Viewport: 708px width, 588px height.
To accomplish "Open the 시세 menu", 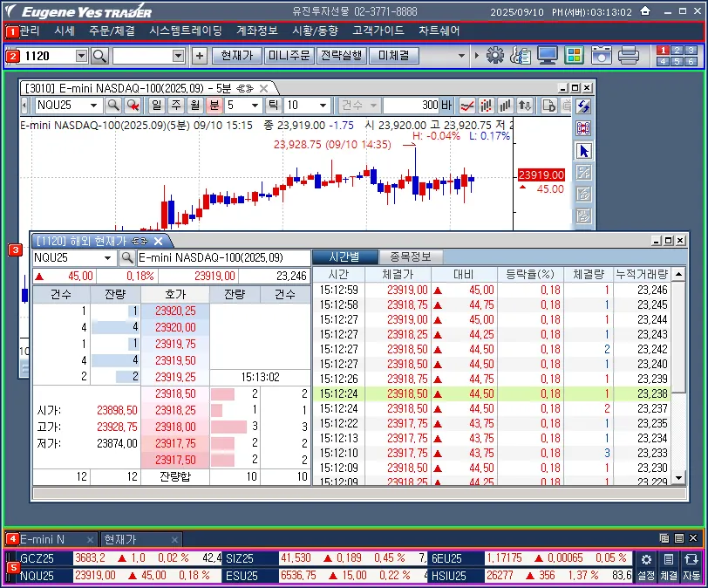I will pos(65,31).
